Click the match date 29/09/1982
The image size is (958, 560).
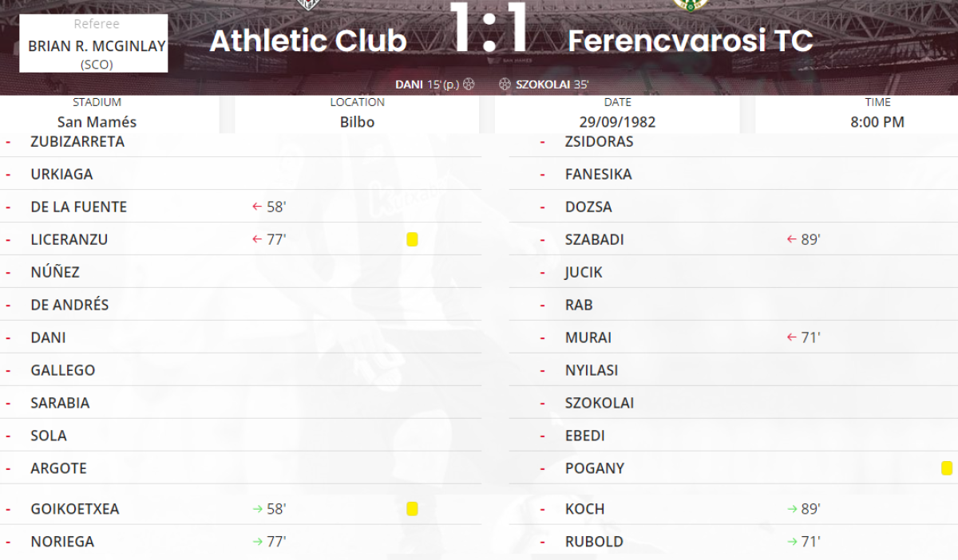[x=617, y=122]
